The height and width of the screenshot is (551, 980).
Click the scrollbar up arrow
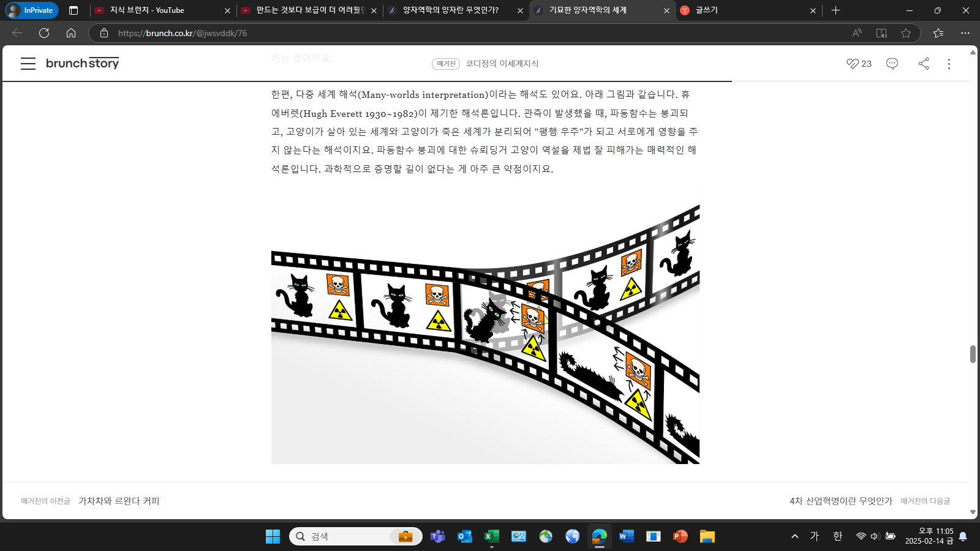(973, 52)
